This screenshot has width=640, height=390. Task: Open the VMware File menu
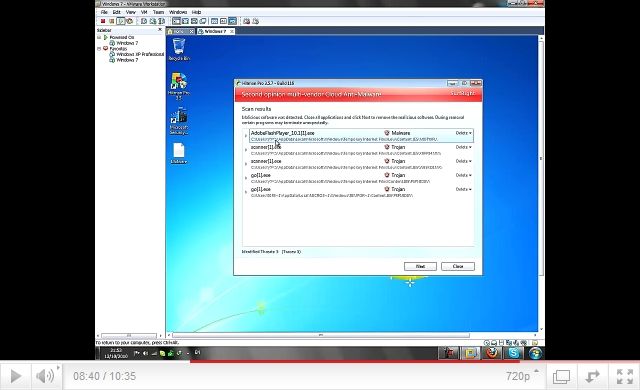point(104,12)
